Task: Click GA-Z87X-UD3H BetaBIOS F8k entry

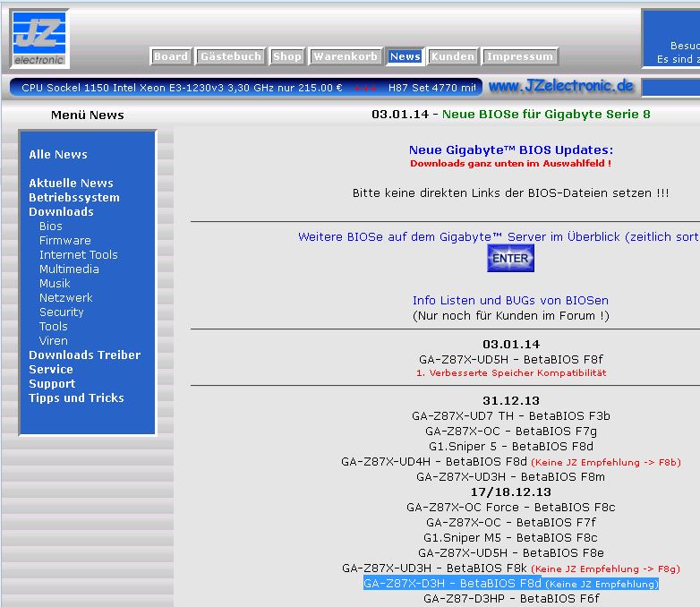Action: [x=434, y=568]
